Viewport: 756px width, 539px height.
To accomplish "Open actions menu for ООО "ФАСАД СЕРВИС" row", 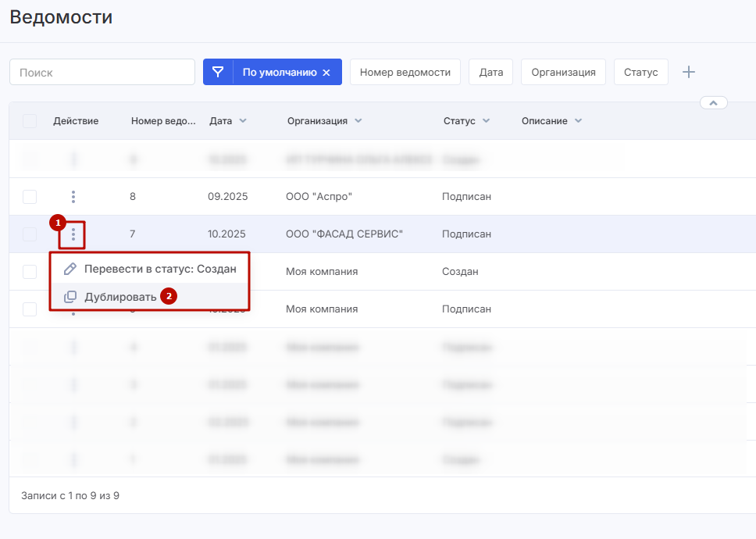I will pyautogui.click(x=73, y=234).
